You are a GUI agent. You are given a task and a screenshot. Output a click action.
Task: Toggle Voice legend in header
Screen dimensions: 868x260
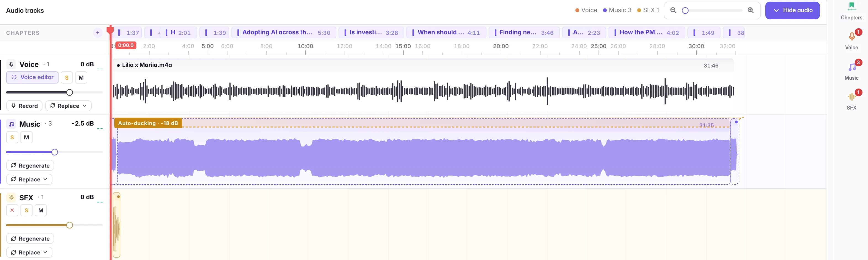(x=586, y=10)
